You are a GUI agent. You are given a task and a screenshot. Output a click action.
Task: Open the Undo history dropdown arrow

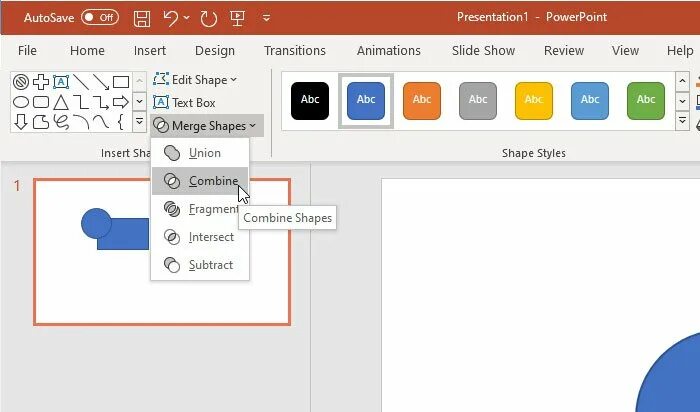187,18
